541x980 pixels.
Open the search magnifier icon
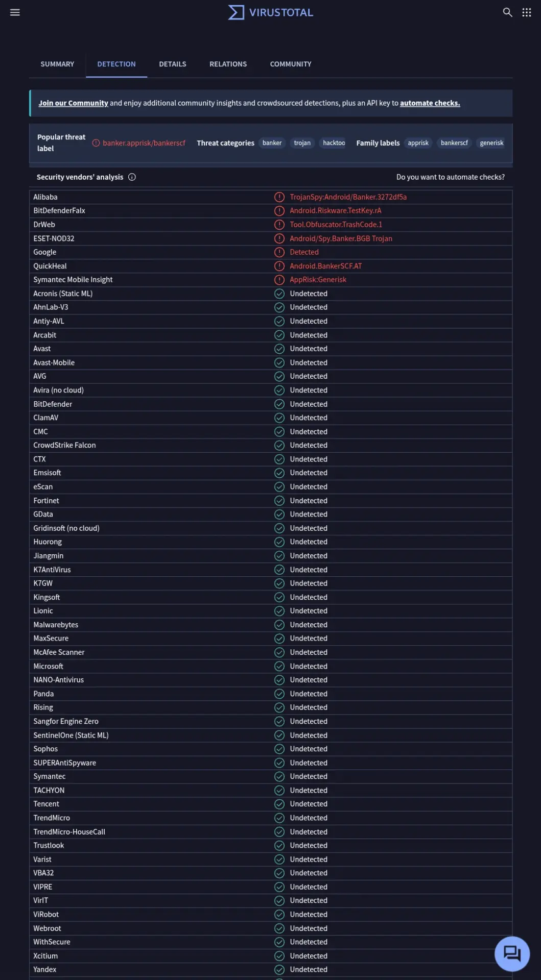[507, 12]
